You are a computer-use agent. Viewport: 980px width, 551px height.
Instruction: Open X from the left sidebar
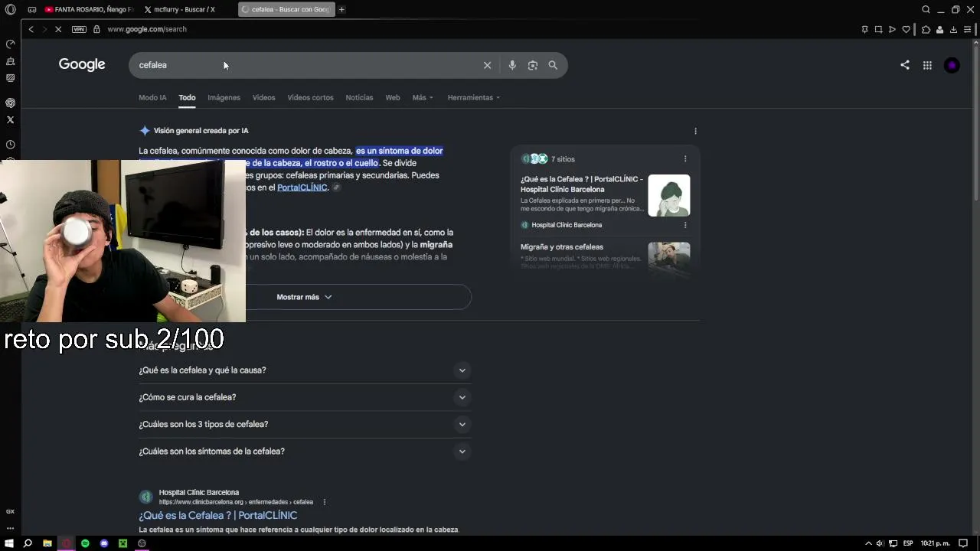(x=10, y=119)
